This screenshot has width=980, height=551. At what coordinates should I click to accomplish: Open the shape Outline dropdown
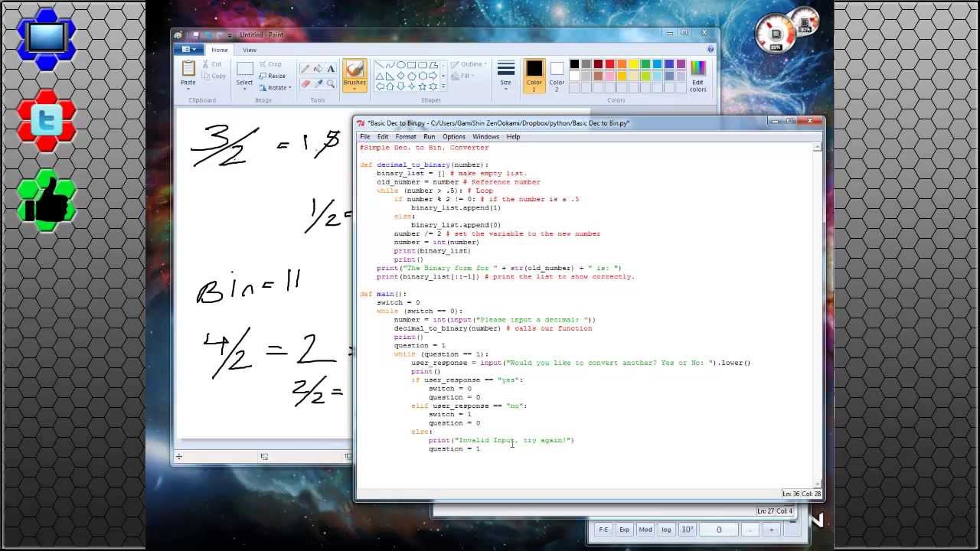coord(469,64)
